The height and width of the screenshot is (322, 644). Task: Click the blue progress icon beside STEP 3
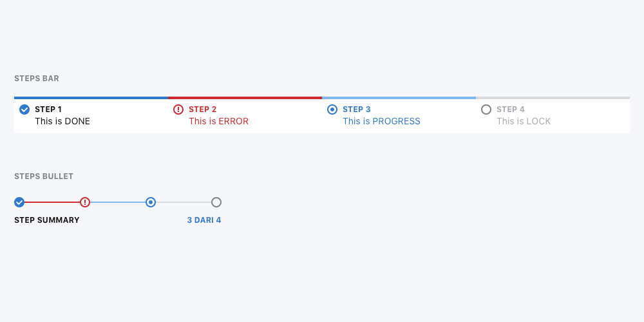332,109
